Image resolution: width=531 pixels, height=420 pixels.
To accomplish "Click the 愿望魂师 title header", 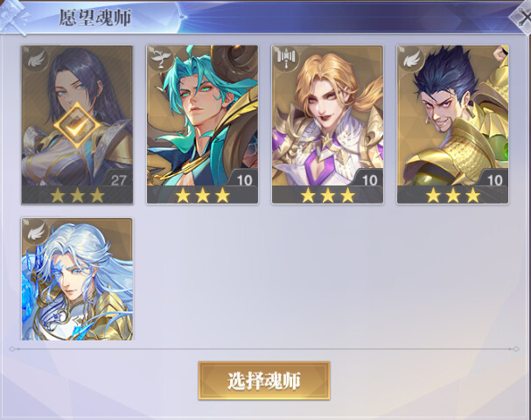I will [95, 18].
